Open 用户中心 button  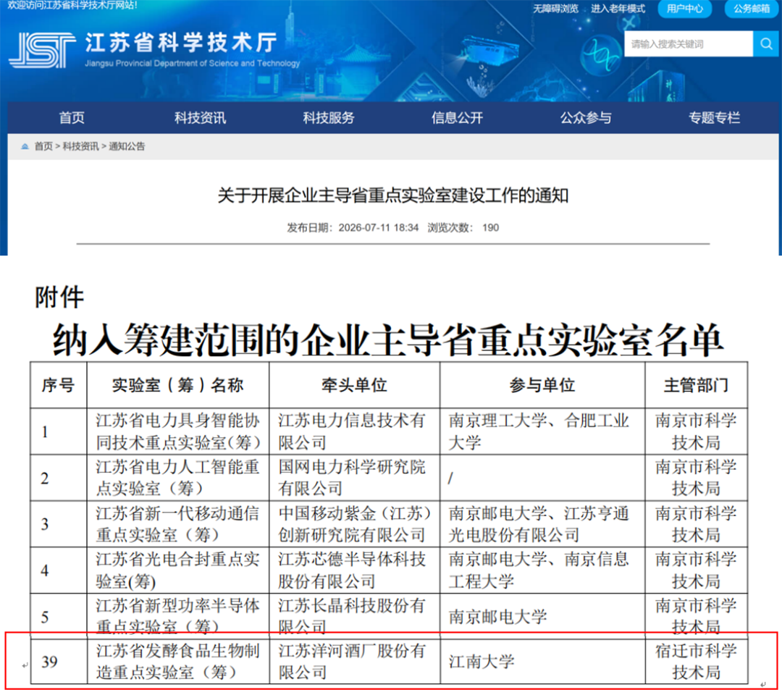[685, 9]
